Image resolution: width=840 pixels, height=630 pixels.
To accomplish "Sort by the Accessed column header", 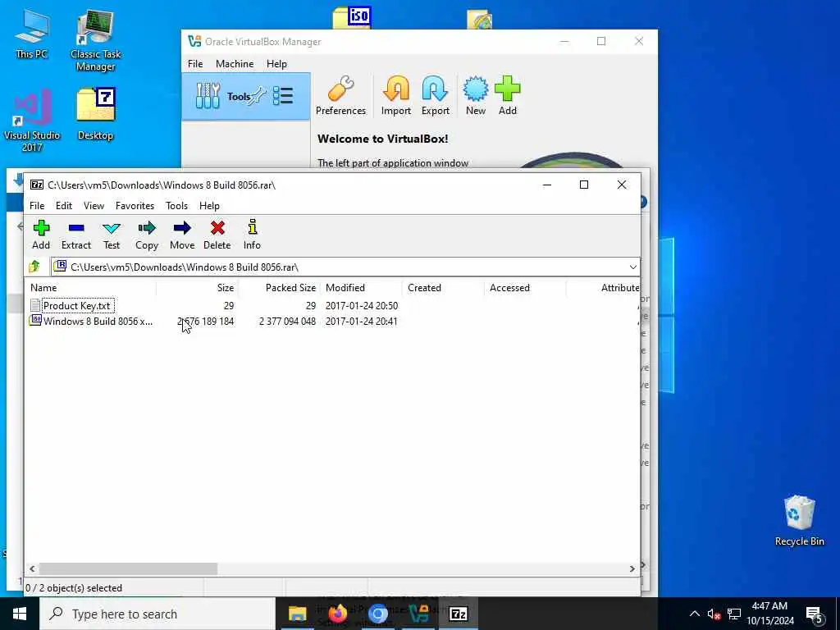I will (525, 288).
